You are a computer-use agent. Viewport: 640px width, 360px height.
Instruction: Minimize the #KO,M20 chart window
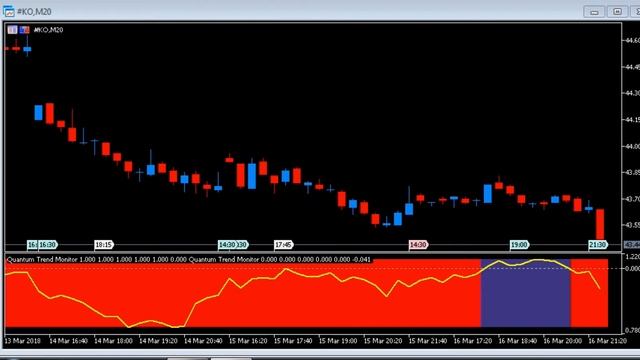[594, 11]
